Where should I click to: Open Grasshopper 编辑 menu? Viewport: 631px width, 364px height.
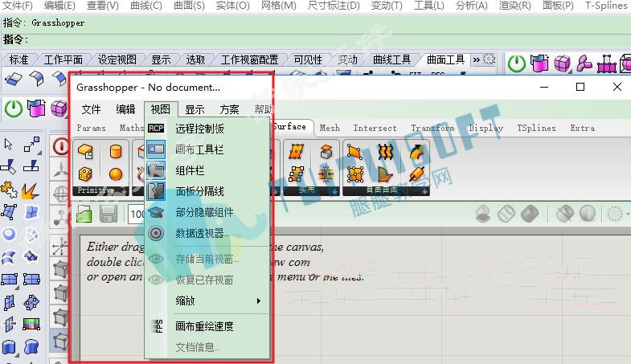click(x=125, y=109)
